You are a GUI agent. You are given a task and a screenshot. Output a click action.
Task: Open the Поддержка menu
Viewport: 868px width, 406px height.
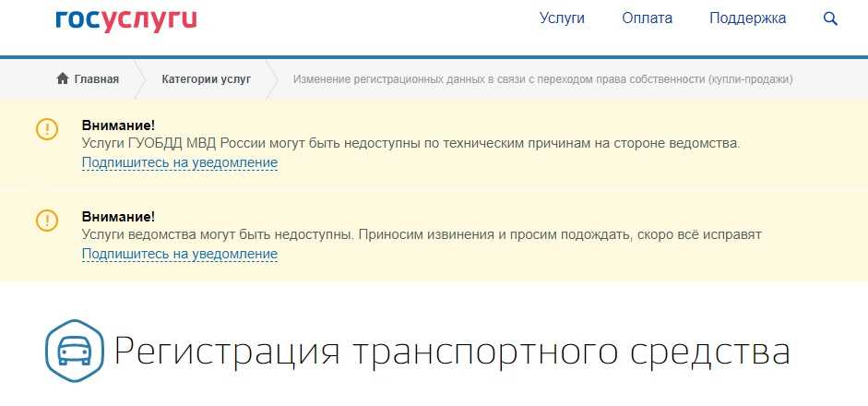(x=747, y=18)
